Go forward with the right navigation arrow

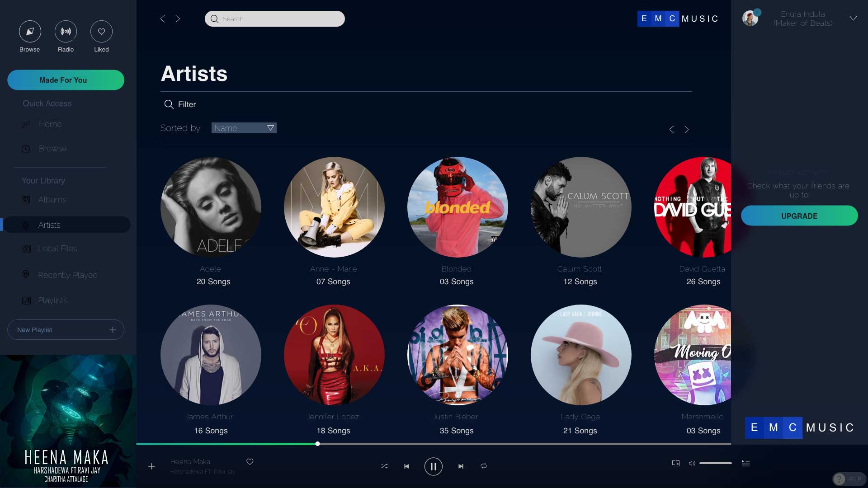pyautogui.click(x=178, y=19)
